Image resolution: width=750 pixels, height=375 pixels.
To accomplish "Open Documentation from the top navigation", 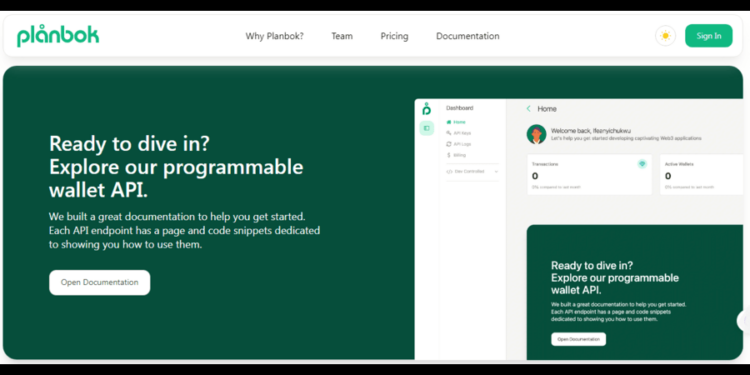I will (467, 36).
